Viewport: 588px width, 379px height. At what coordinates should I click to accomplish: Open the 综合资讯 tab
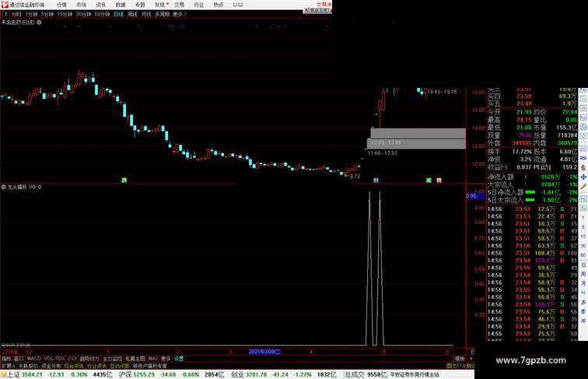point(74,366)
